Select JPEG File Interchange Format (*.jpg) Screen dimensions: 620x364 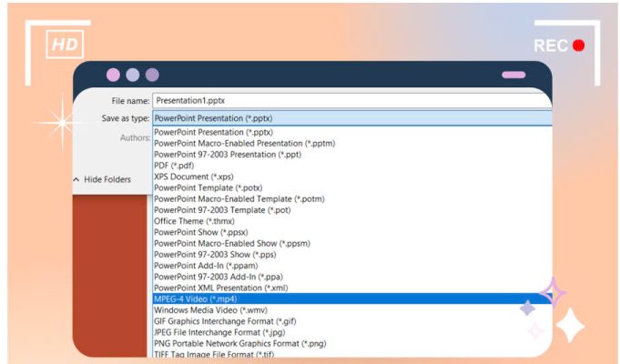tap(352, 332)
